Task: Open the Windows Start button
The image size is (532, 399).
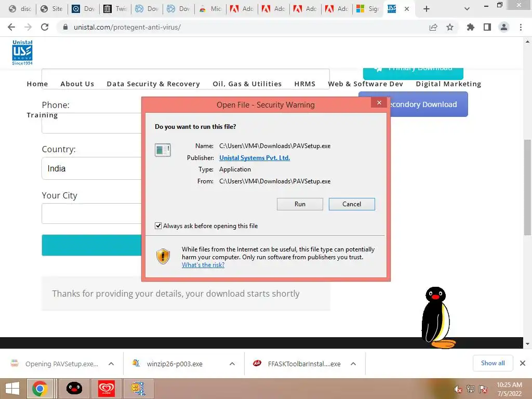Action: [12, 389]
